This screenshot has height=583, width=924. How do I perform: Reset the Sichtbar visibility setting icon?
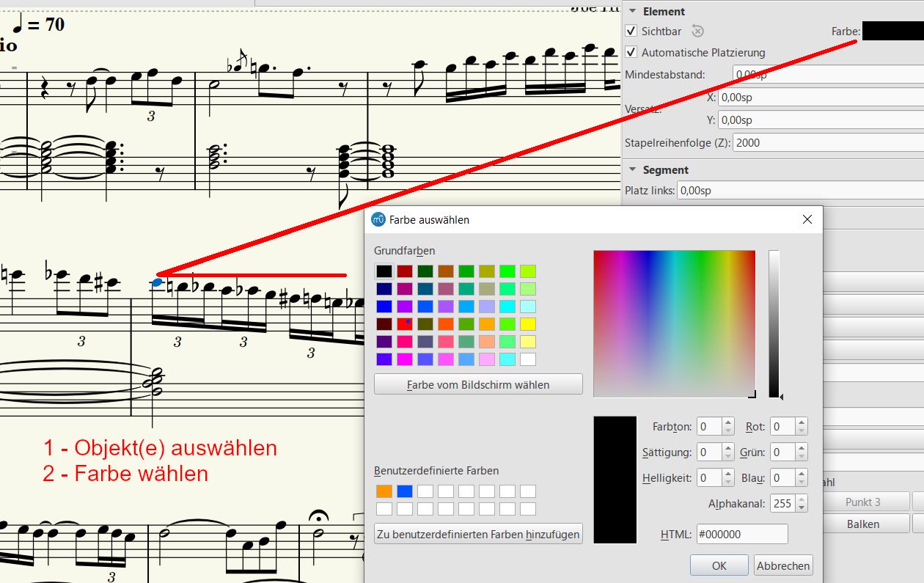(697, 31)
